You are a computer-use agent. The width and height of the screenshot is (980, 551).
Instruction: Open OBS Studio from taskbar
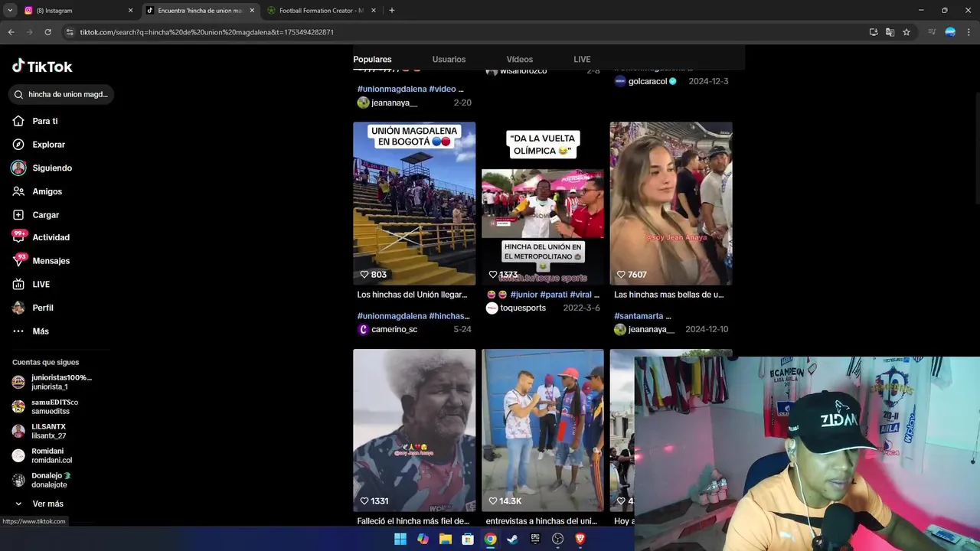(558, 539)
